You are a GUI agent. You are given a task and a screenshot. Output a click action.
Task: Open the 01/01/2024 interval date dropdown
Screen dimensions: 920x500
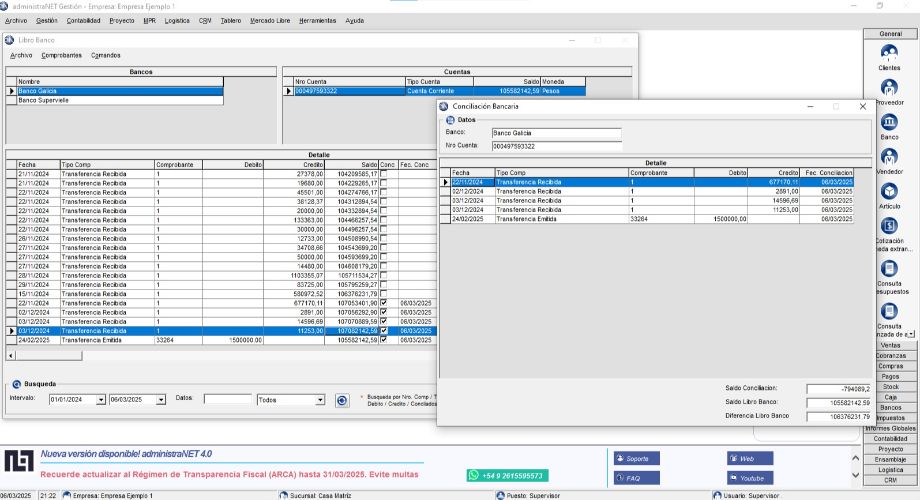(x=101, y=400)
